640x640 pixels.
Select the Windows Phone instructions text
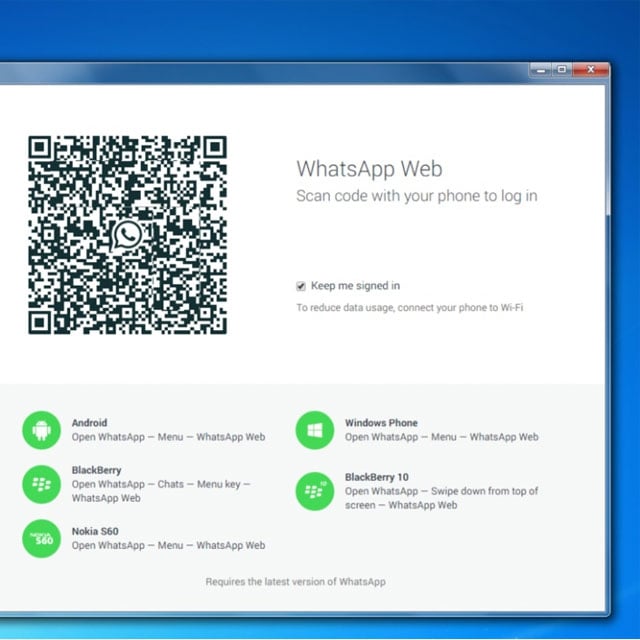coord(441,437)
